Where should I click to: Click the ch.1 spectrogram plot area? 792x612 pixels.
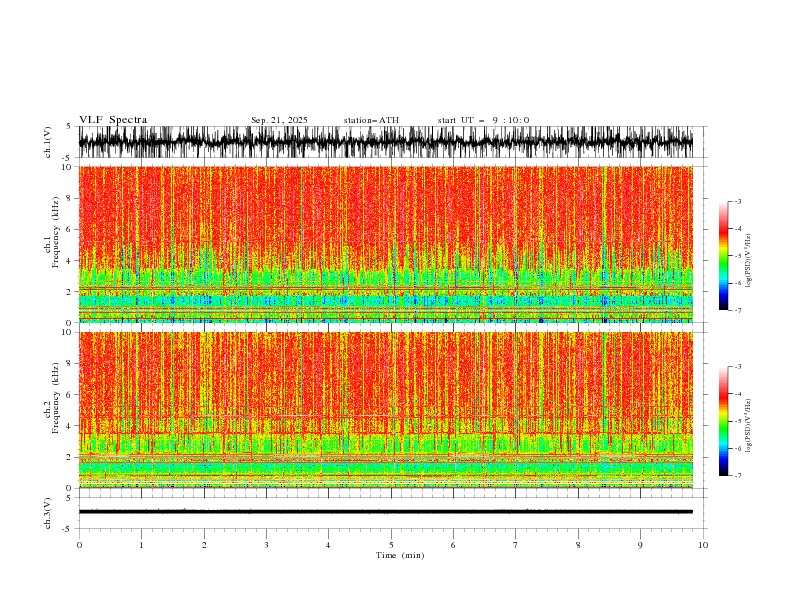pos(385,244)
